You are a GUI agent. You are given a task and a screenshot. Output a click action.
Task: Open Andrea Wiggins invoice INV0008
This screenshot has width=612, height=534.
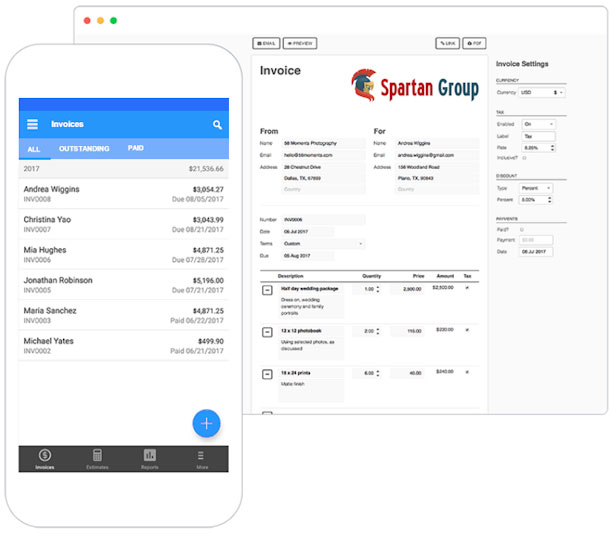[124, 194]
